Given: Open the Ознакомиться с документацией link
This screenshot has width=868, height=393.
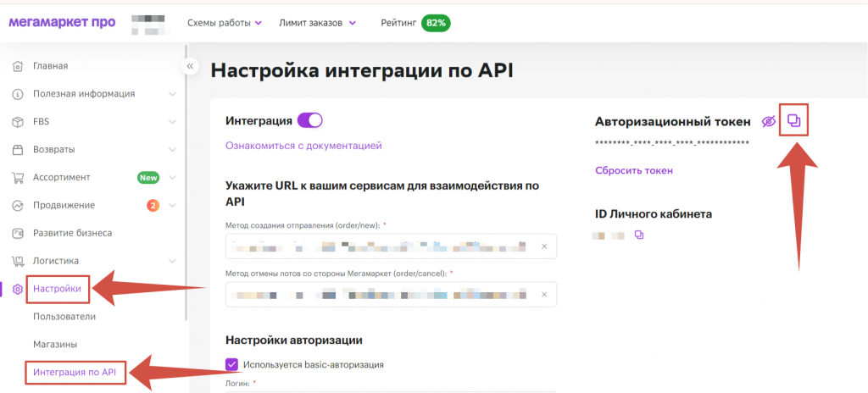Looking at the screenshot, I should [x=303, y=146].
